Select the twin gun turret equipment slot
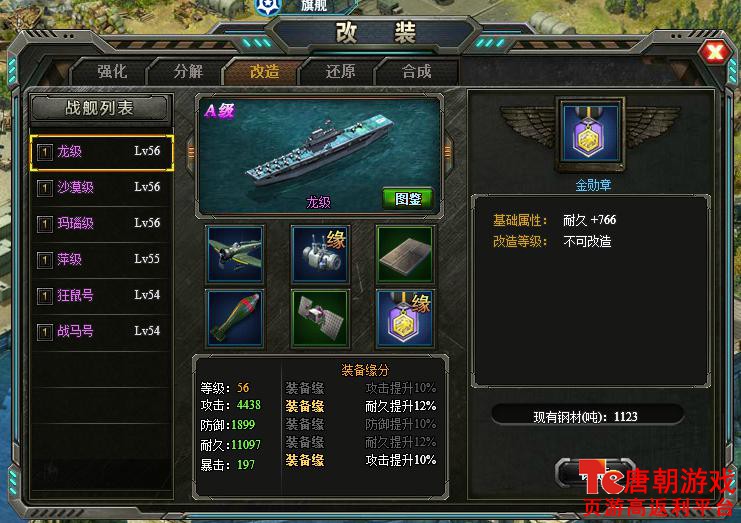741x523 pixels. click(x=320, y=254)
